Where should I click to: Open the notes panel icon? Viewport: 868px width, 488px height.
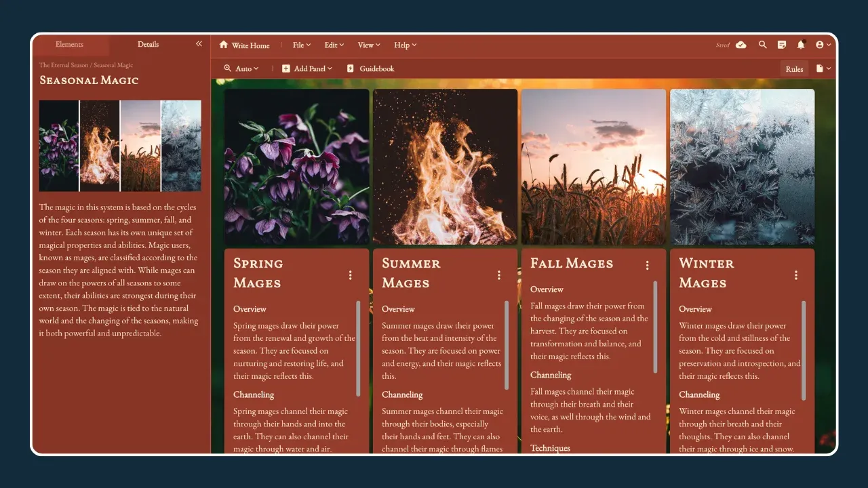782,45
